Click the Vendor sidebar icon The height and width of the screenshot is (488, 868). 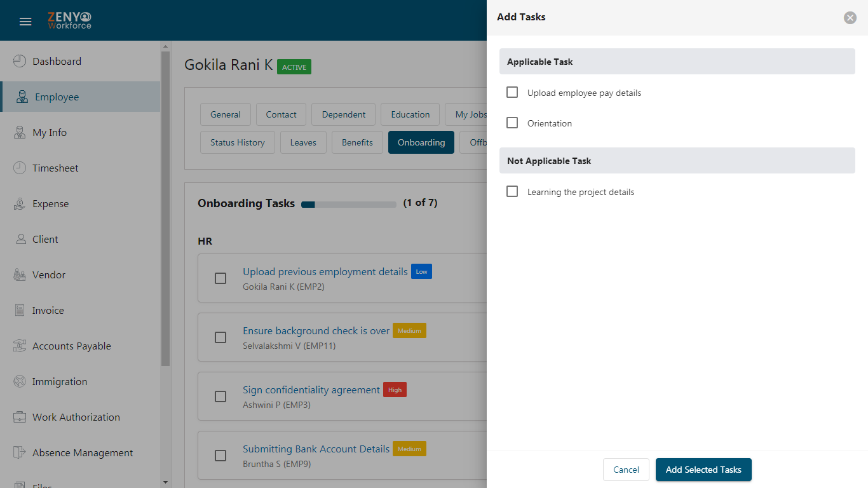coord(20,274)
